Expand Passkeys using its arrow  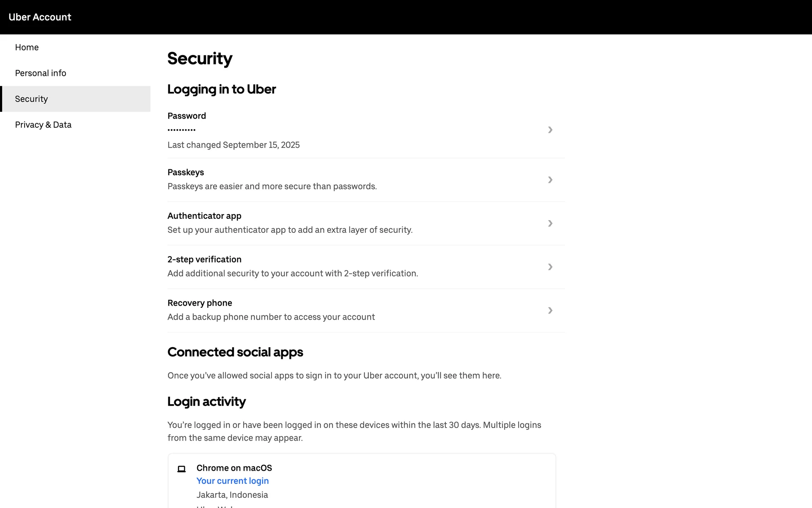pyautogui.click(x=550, y=180)
